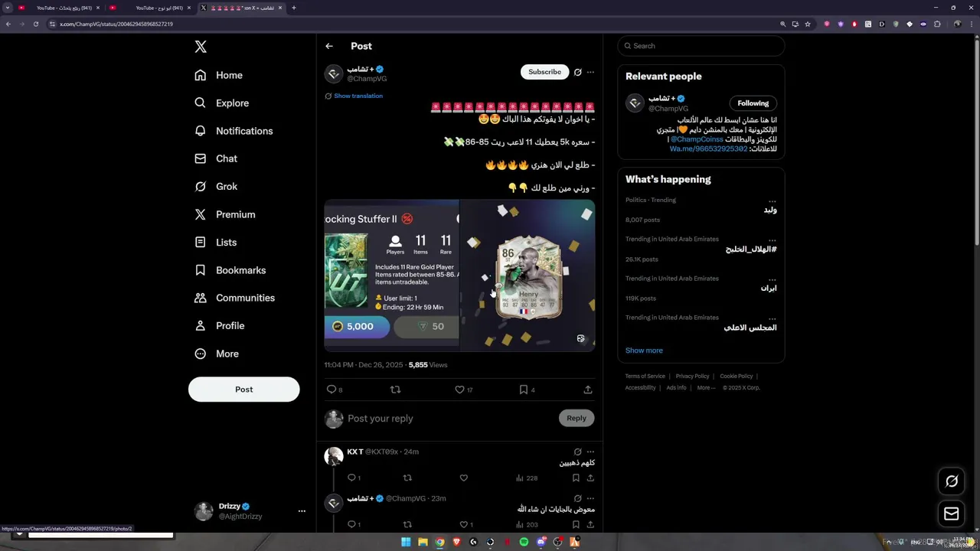Expand the More menu in the sidebar
Viewport: 980px width, 551px height.
coord(217,354)
